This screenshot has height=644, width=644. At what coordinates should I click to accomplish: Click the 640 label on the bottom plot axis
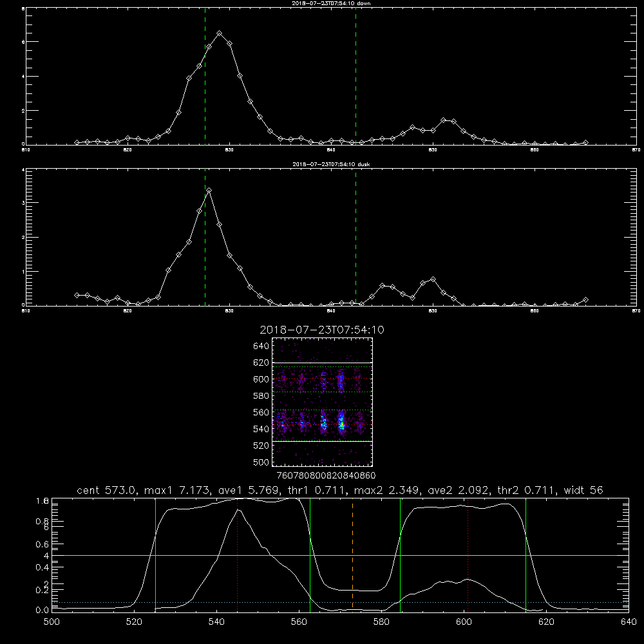[629, 622]
